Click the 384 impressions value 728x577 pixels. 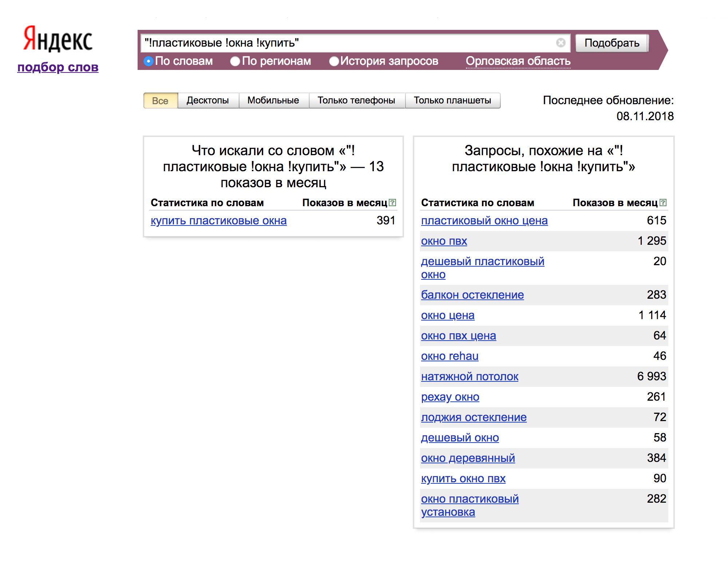click(657, 458)
